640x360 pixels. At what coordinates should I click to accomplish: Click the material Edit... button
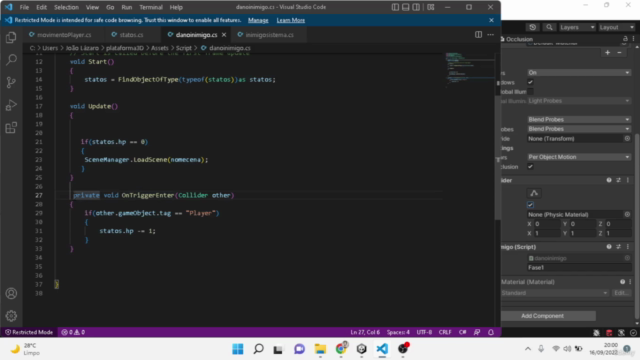coord(622,293)
